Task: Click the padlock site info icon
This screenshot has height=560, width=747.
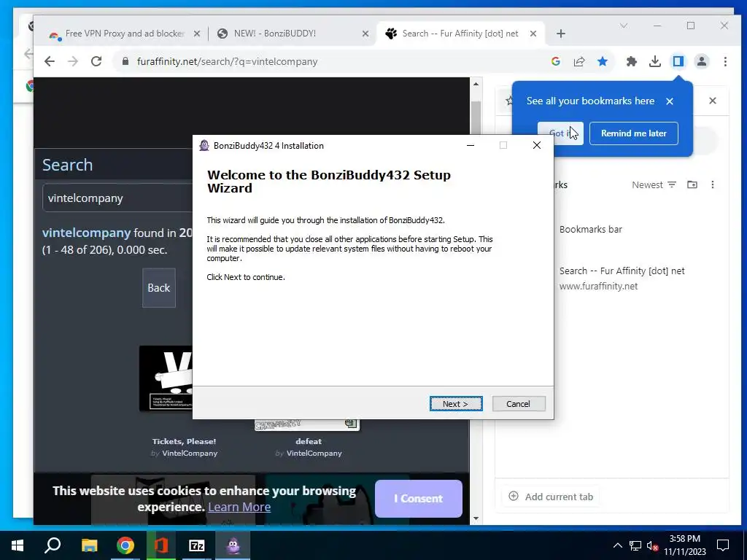Action: (125, 61)
